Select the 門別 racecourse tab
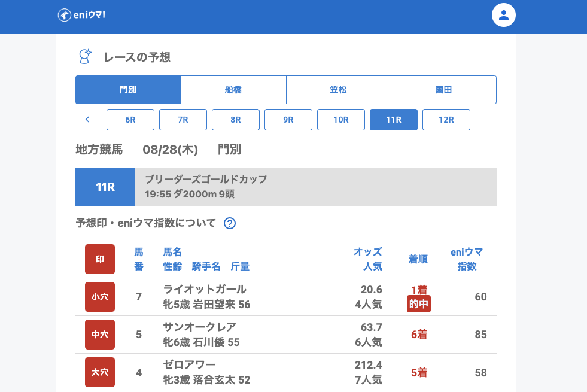The image size is (587, 392). (128, 90)
